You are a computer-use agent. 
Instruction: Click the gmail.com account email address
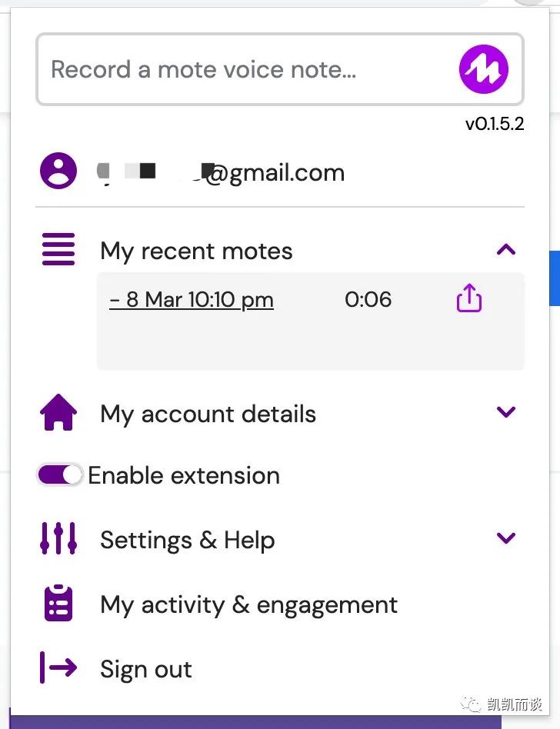pyautogui.click(x=221, y=172)
